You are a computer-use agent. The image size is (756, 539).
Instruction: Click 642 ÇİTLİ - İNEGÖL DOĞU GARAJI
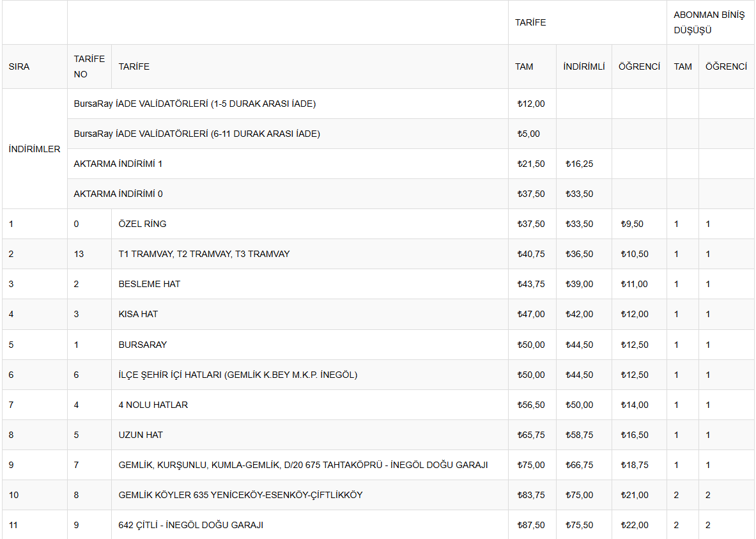(191, 525)
